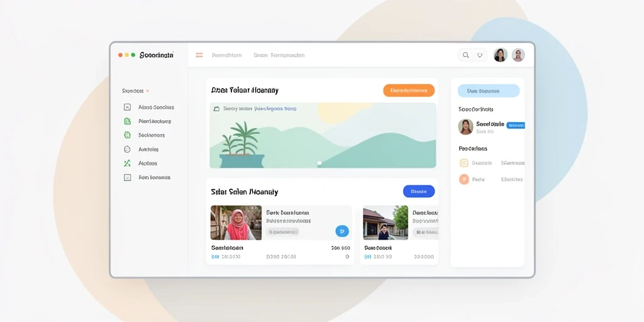Click the green lock-like second sidebar icon
The width and height of the screenshot is (644, 322).
coord(127,121)
